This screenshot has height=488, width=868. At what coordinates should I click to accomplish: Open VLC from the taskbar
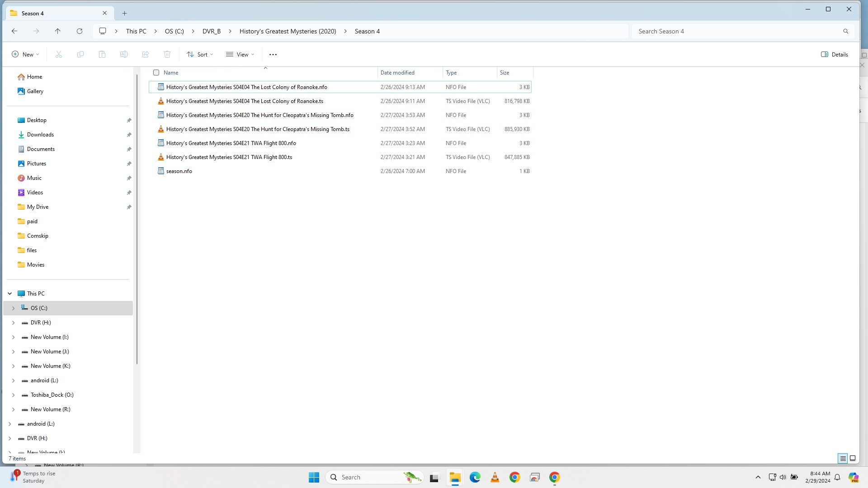click(495, 477)
